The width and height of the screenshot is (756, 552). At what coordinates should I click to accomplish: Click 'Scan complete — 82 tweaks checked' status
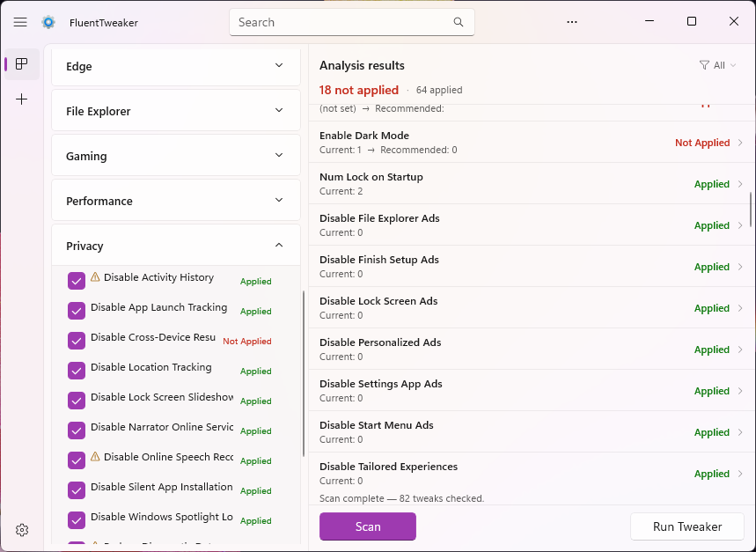pyautogui.click(x=401, y=498)
